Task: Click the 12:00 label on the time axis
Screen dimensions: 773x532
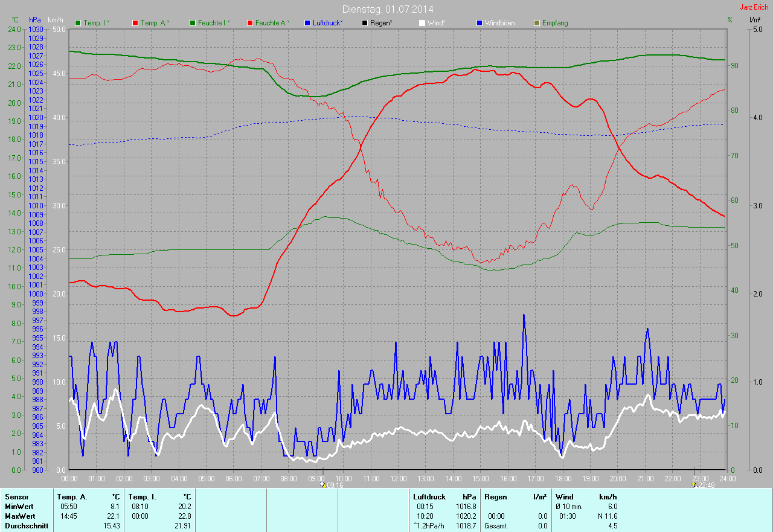Action: click(398, 478)
